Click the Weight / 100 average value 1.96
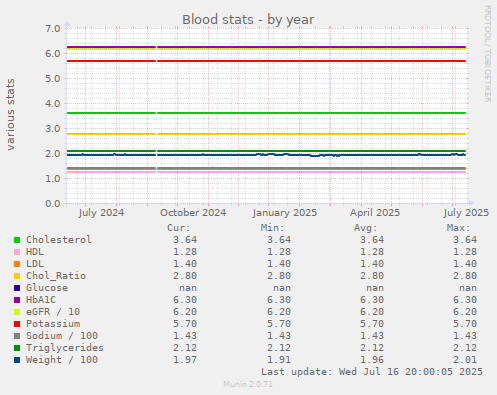The image size is (497, 395). point(372,360)
